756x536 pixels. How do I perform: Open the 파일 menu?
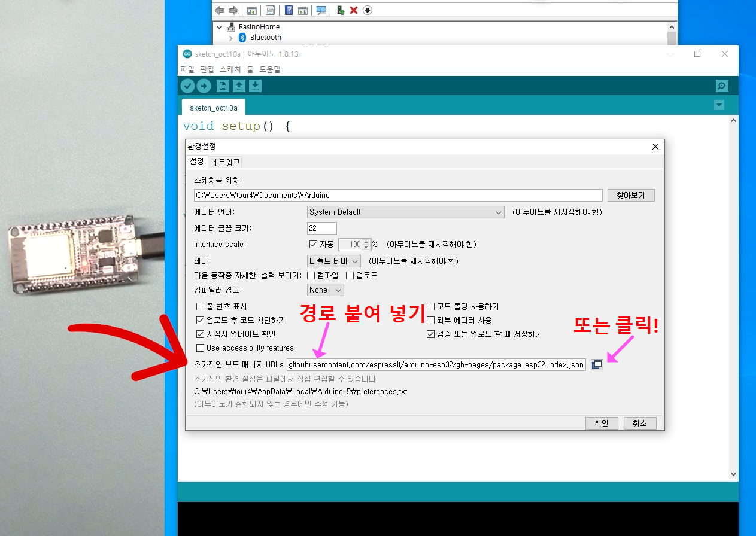coord(187,69)
